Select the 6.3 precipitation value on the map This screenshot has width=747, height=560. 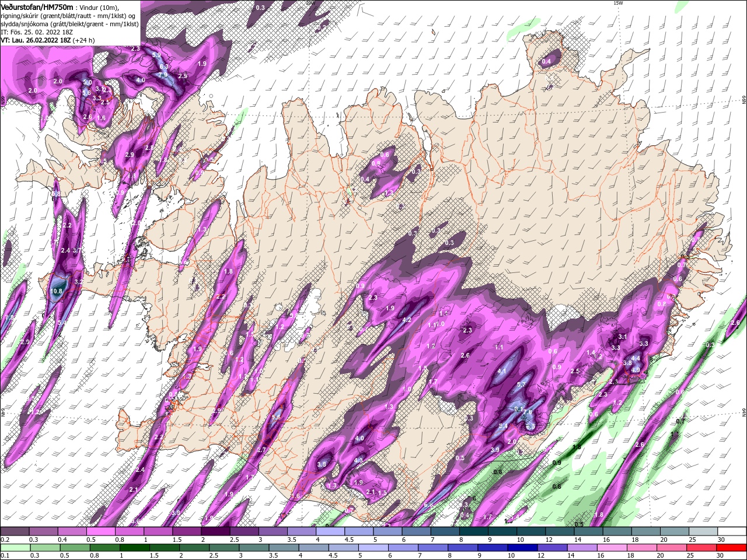click(x=164, y=67)
